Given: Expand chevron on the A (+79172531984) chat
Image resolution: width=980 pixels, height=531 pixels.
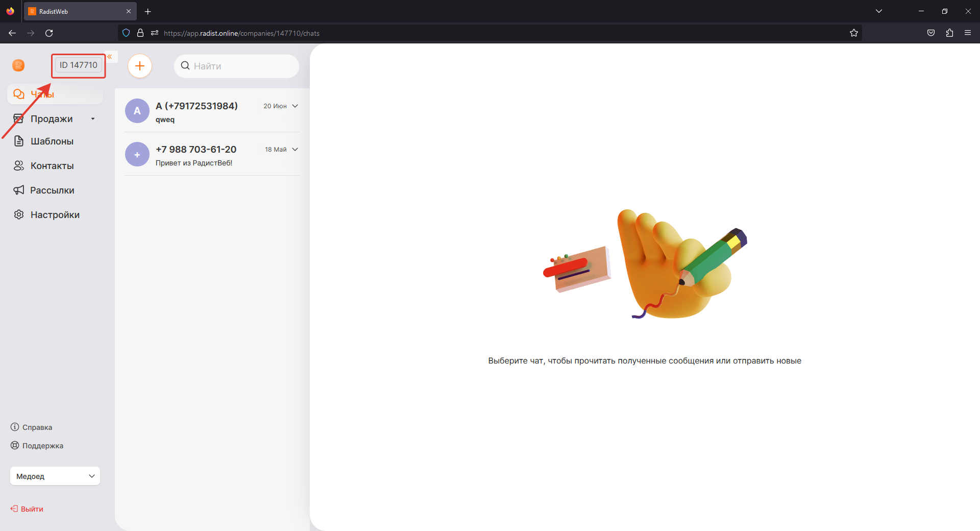Looking at the screenshot, I should point(295,106).
